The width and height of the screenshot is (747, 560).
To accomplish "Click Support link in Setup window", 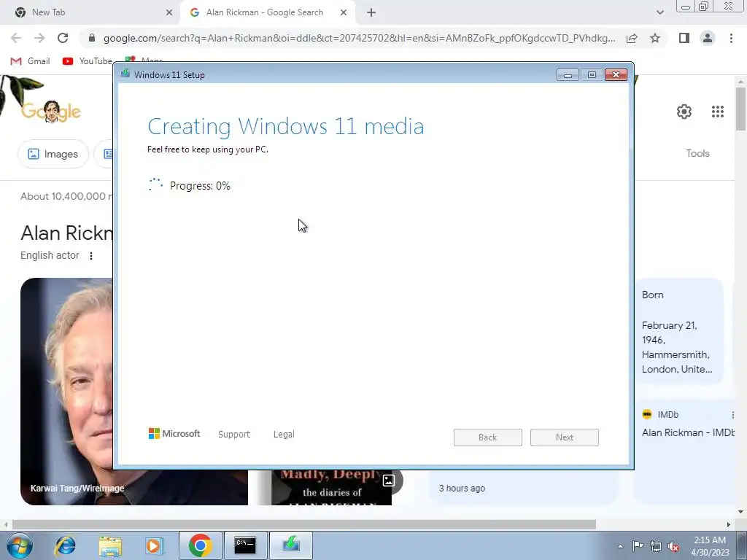I will pos(234,435).
